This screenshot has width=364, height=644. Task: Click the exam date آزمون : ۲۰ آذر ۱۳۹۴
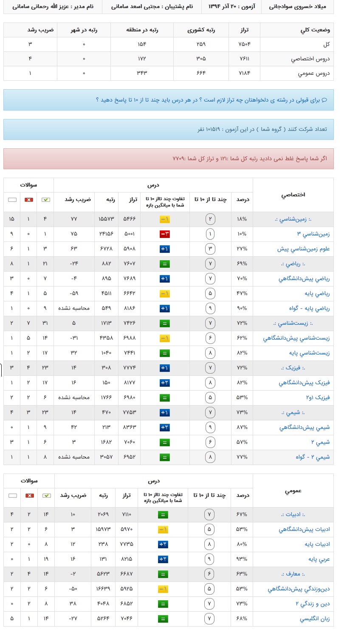coord(231,7)
